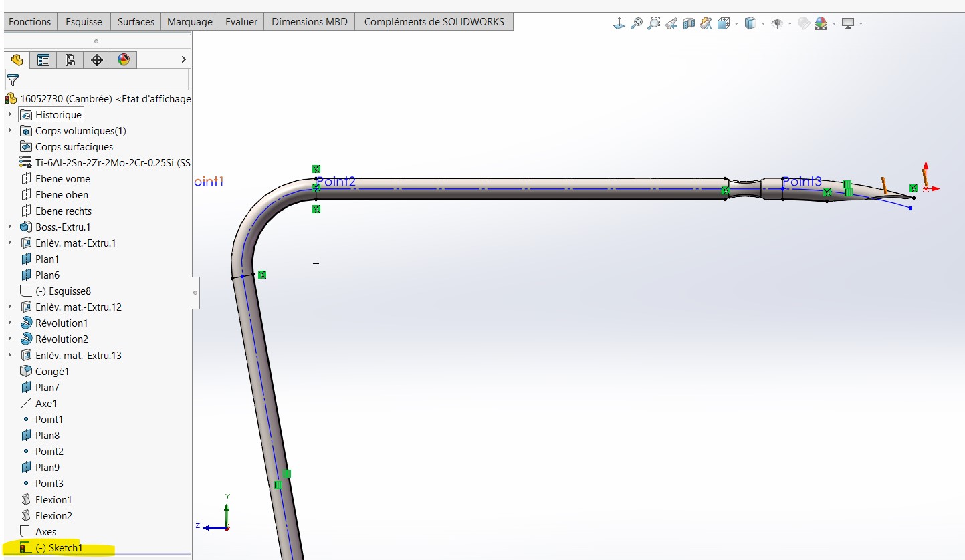The width and height of the screenshot is (965, 560).
Task: Expand the manager panel tabs chevron
Action: coord(184,60)
